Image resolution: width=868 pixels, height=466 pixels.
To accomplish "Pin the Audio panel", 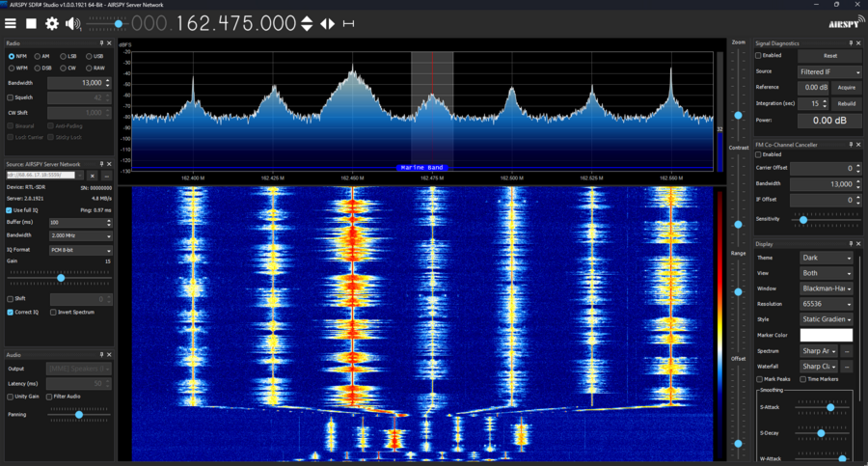I will tap(101, 355).
